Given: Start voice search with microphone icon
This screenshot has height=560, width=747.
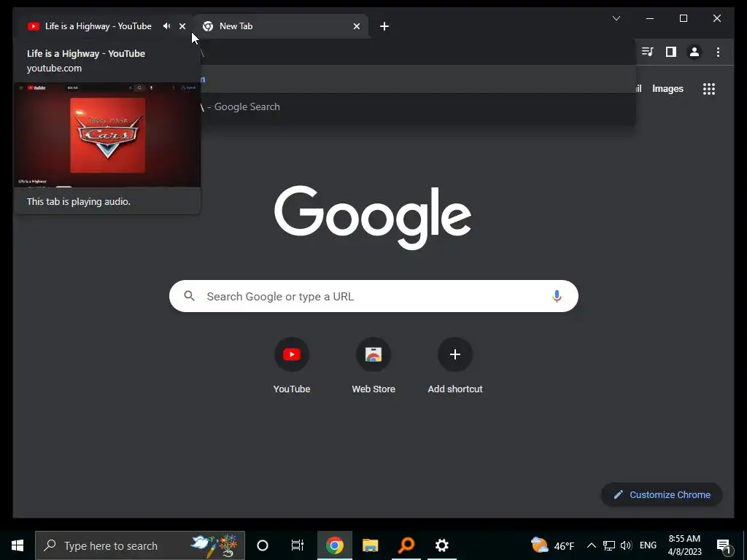Looking at the screenshot, I should pos(557,296).
